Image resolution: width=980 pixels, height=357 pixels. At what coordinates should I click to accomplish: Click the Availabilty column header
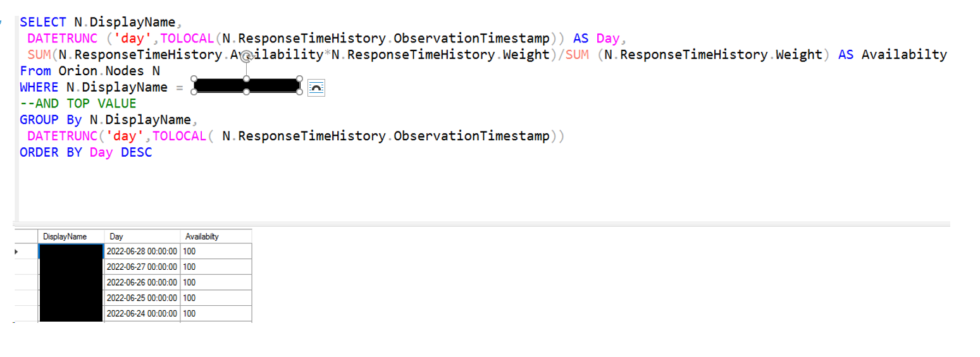[x=216, y=236]
